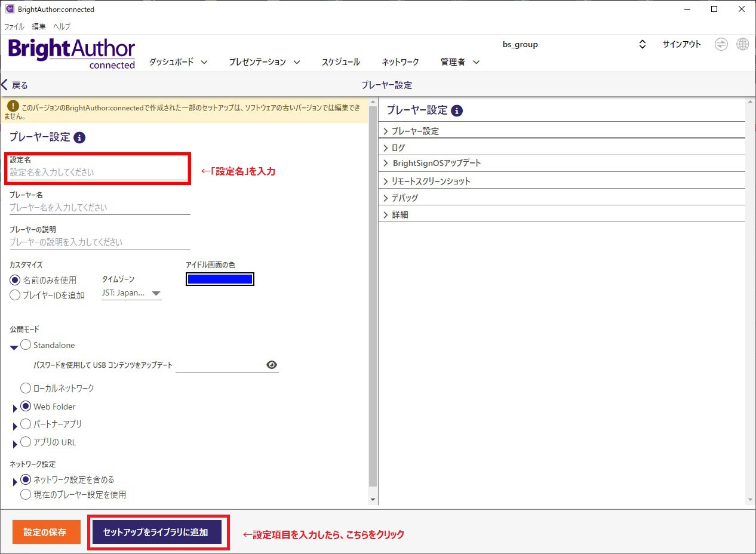Expand the デバッグ section

[x=562, y=198]
